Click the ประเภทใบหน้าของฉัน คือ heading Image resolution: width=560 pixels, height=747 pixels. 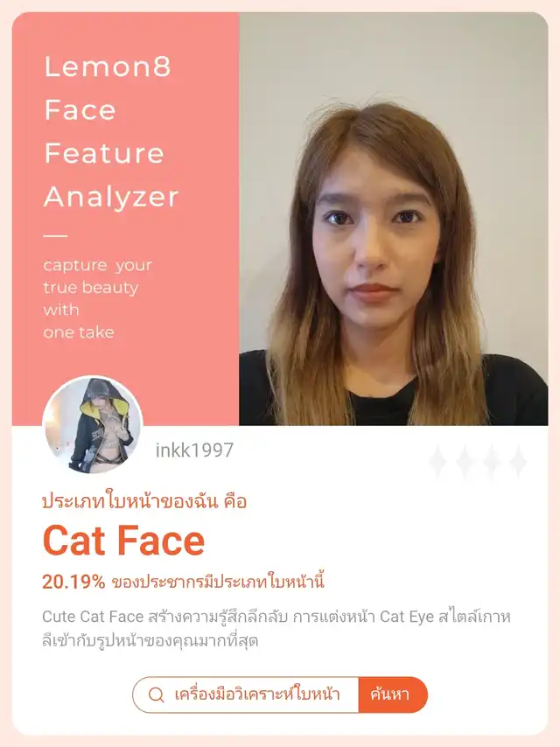click(144, 502)
